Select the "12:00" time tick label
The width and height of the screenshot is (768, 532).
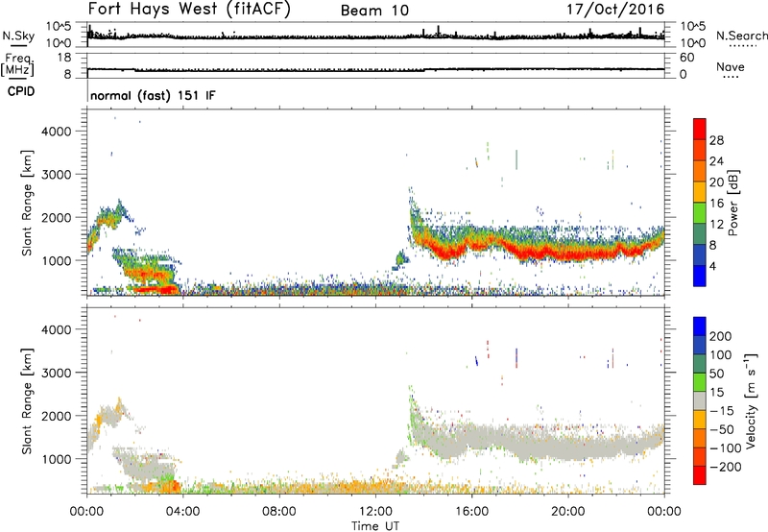pos(375,512)
